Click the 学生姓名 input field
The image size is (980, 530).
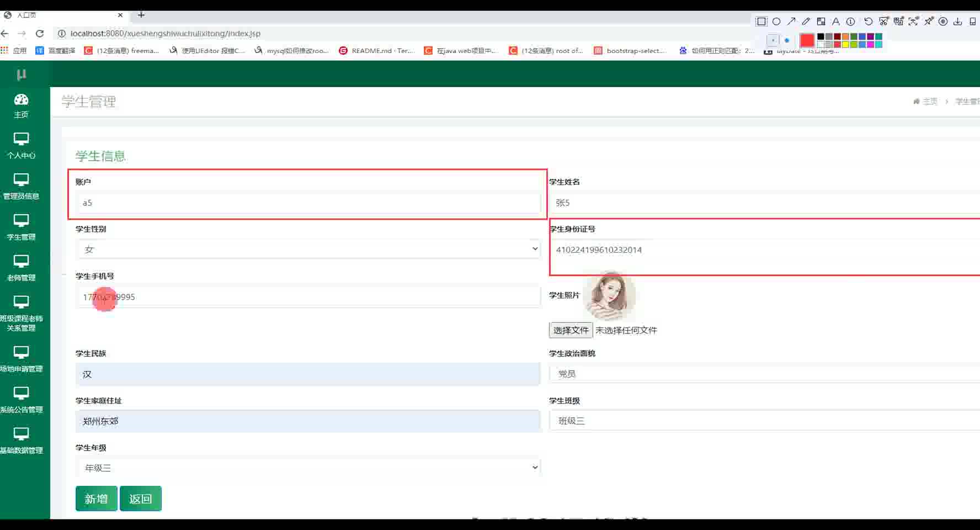[764, 203]
